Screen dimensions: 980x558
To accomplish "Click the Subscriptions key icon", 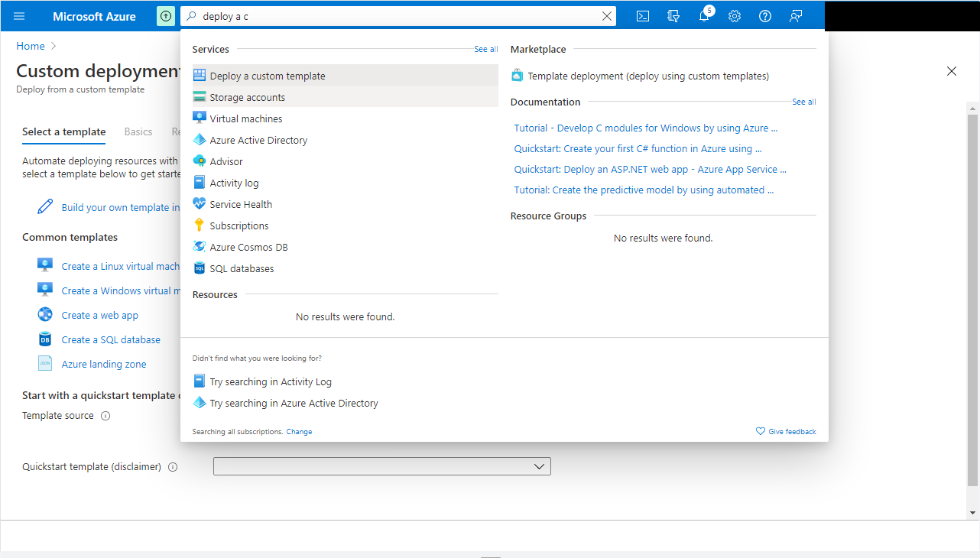I will [x=200, y=225].
